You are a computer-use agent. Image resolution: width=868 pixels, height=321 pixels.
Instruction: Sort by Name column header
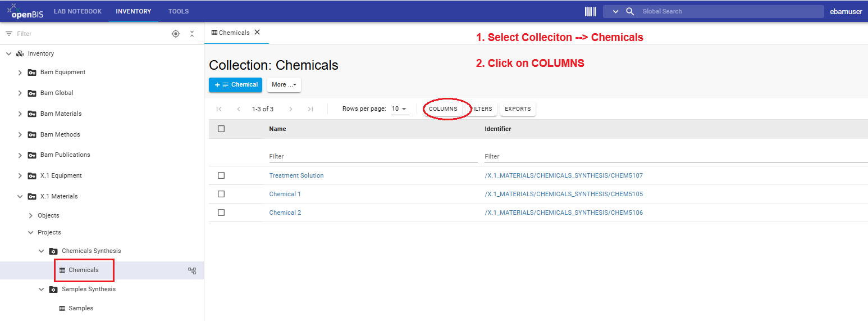point(277,129)
